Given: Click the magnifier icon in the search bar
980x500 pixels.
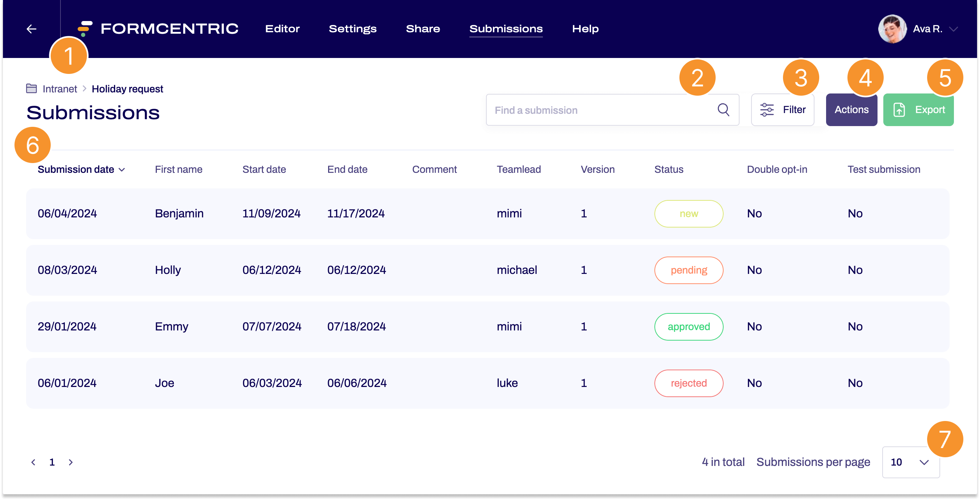Looking at the screenshot, I should pyautogui.click(x=723, y=110).
